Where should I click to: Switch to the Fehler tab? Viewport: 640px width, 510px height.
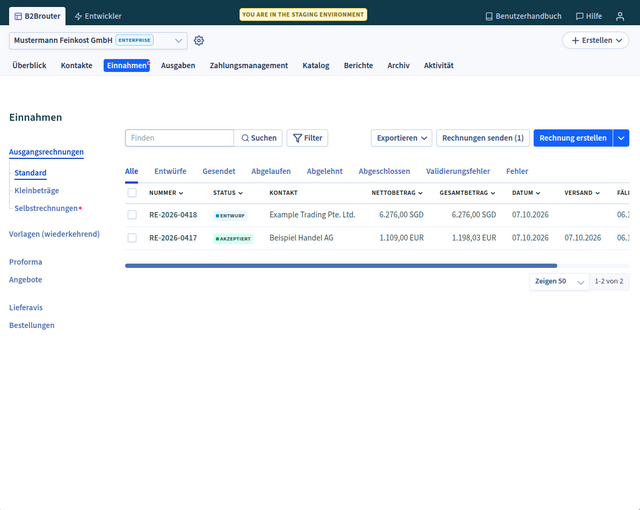pyautogui.click(x=517, y=171)
